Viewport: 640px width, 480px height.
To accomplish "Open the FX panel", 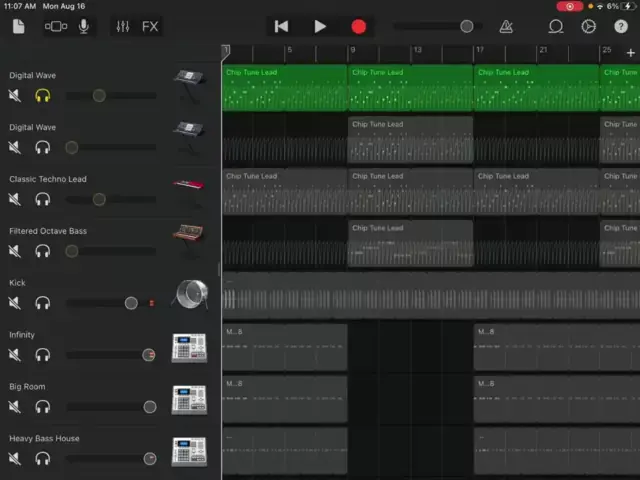I will pyautogui.click(x=150, y=26).
